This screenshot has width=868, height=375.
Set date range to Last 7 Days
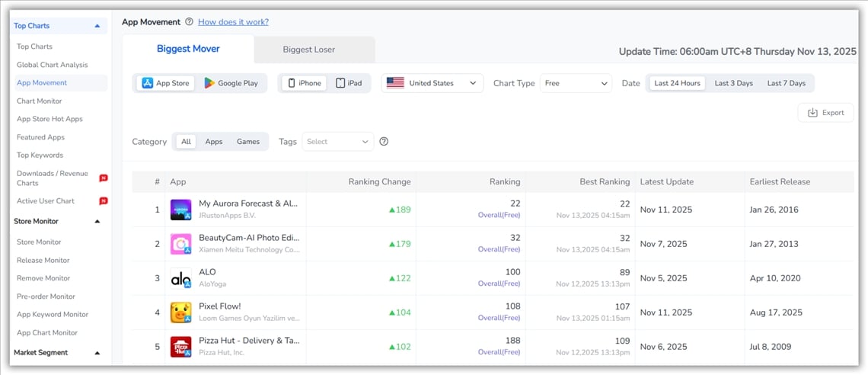click(x=786, y=83)
